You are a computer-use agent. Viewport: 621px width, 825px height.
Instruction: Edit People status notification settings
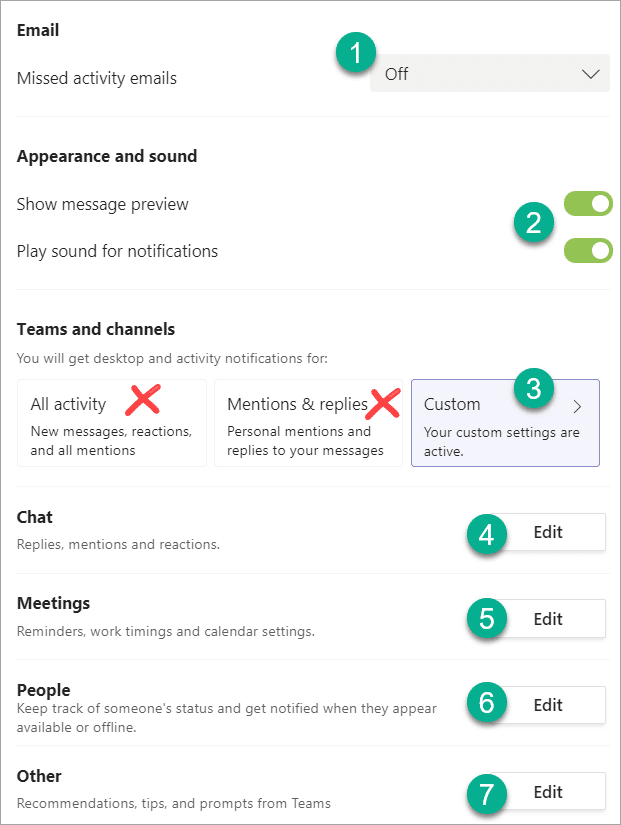click(548, 705)
